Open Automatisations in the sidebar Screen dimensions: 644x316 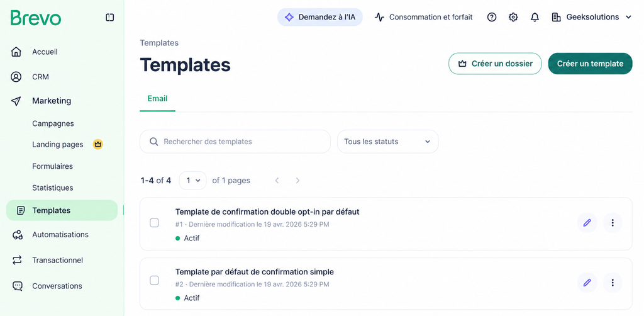[x=60, y=235]
